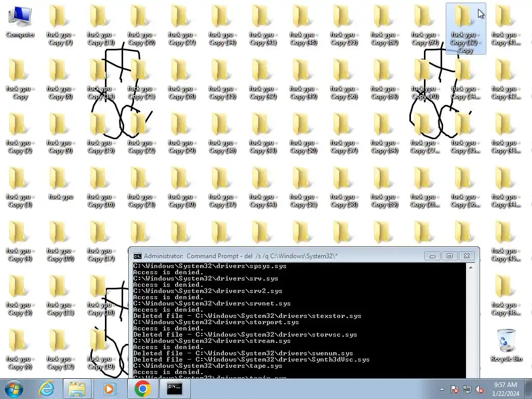
Task: Click the Command Prompt title bar system icon
Action: (137, 256)
